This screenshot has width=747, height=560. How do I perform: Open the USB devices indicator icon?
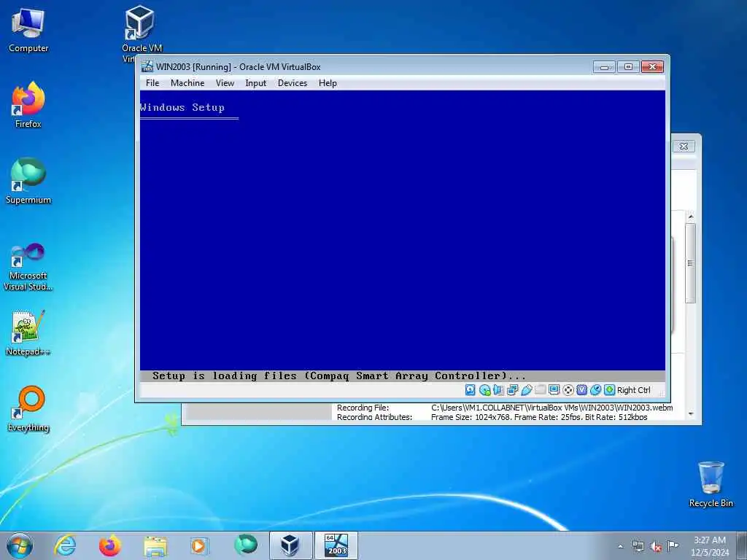pyautogui.click(x=527, y=390)
